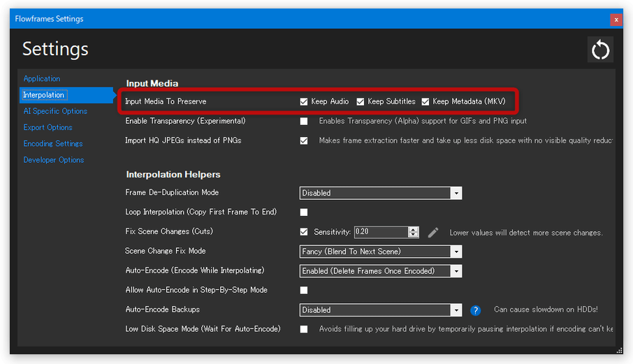This screenshot has height=364, width=633.
Task: Click the Sensitivity value input field
Action: click(x=381, y=232)
